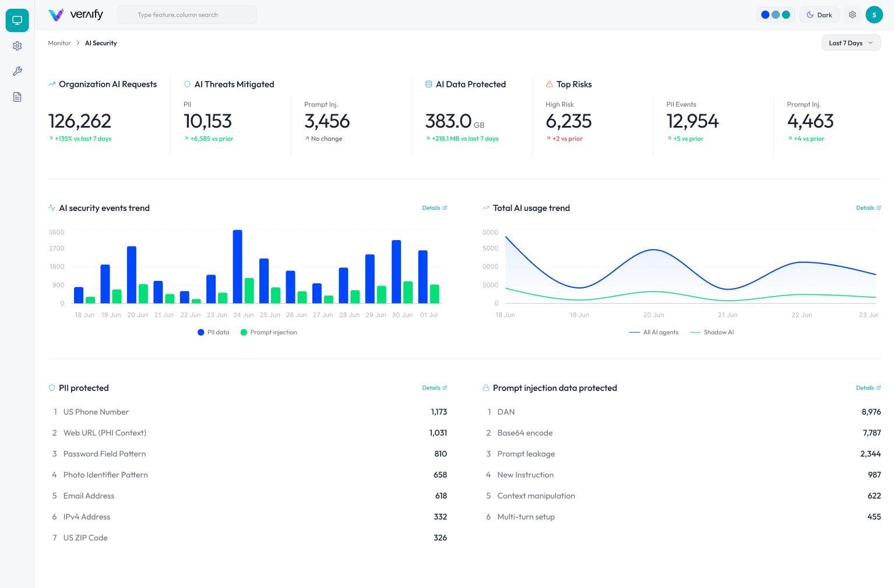Click the AI security events trend pulse icon
Viewport: 894px width, 588px height.
pyautogui.click(x=52, y=208)
